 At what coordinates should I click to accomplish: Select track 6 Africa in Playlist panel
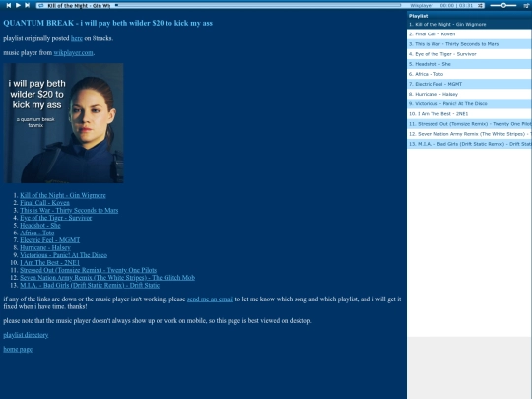[x=469, y=74]
